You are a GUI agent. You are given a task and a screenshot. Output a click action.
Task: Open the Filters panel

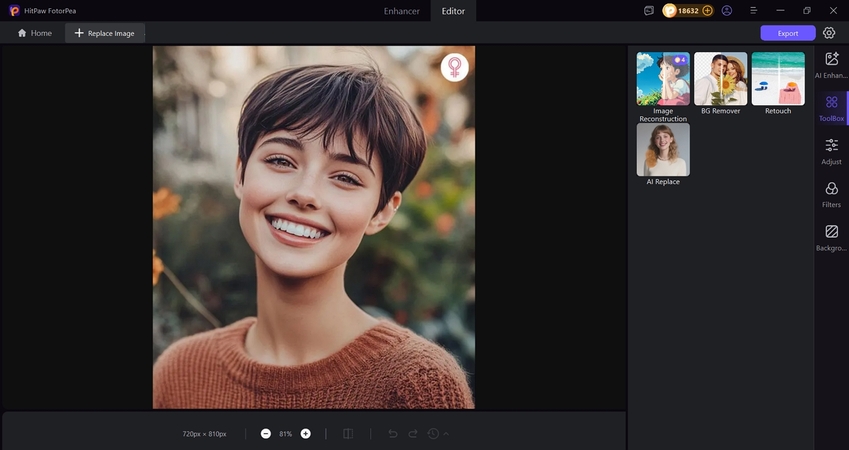(x=831, y=194)
